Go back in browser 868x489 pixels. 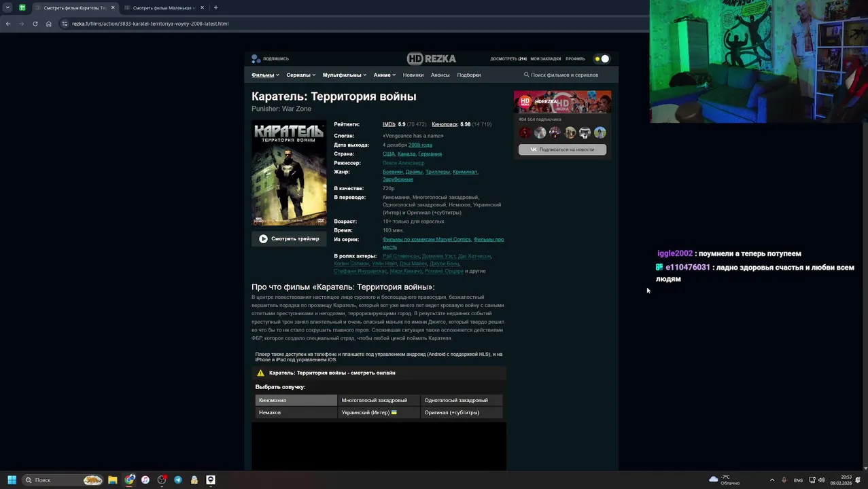click(8, 24)
